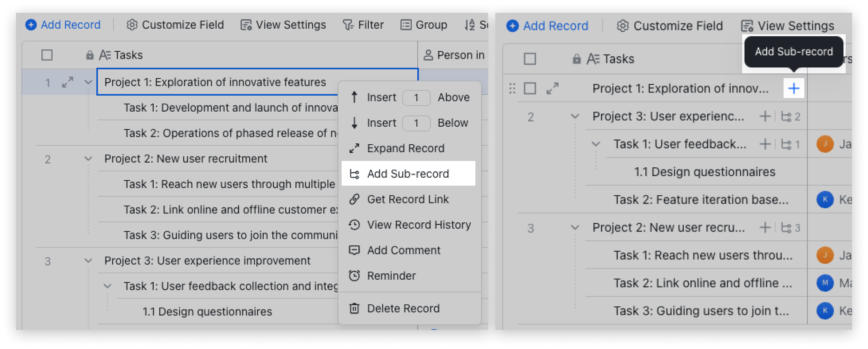Collapse Task 1: User feedback chevron in right panel
This screenshot has height=349, width=868.
point(596,144)
